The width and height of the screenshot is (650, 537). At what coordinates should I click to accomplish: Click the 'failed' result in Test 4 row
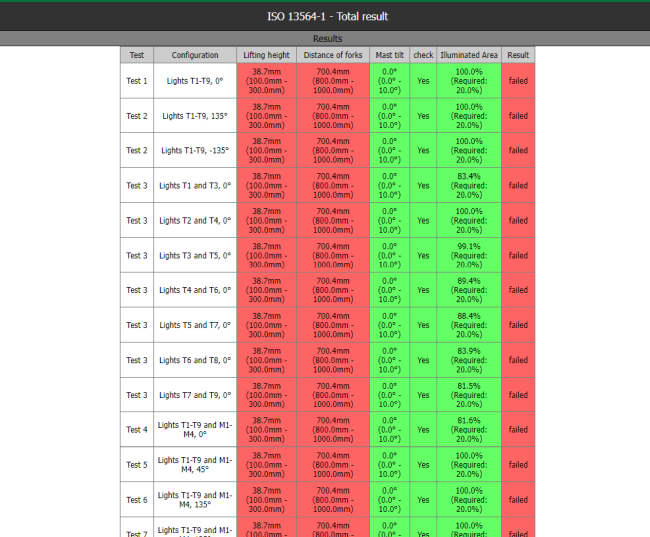pos(518,430)
